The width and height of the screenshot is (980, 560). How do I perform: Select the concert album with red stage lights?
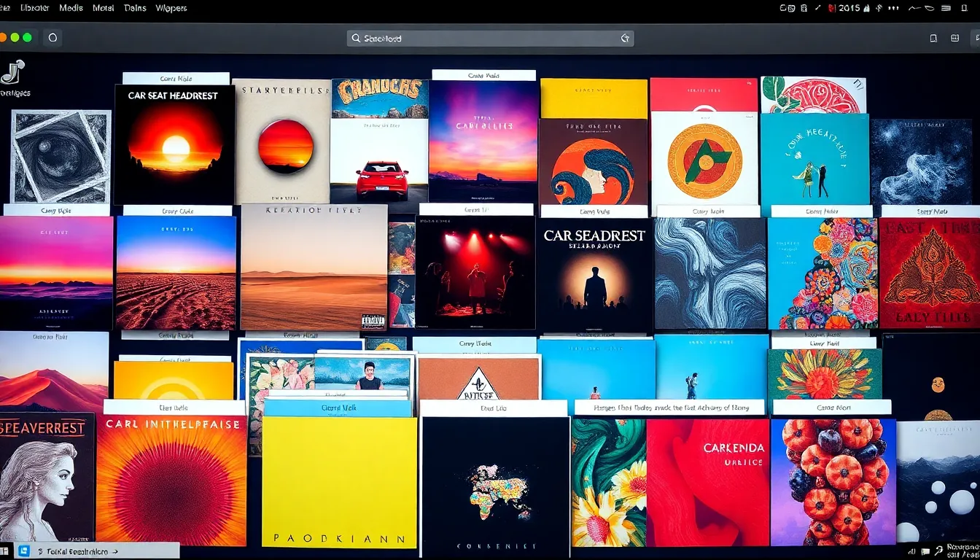pyautogui.click(x=475, y=272)
